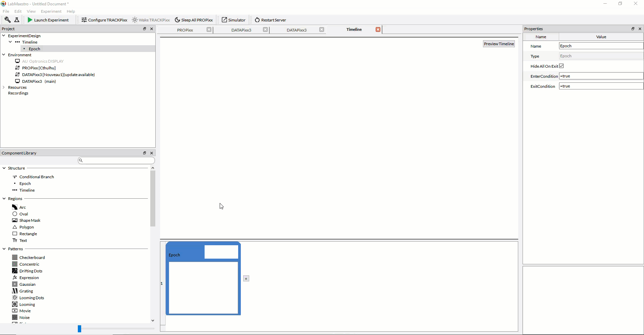The image size is (644, 335).
Task: Click the blue zoom slider handle
Action: point(79,329)
